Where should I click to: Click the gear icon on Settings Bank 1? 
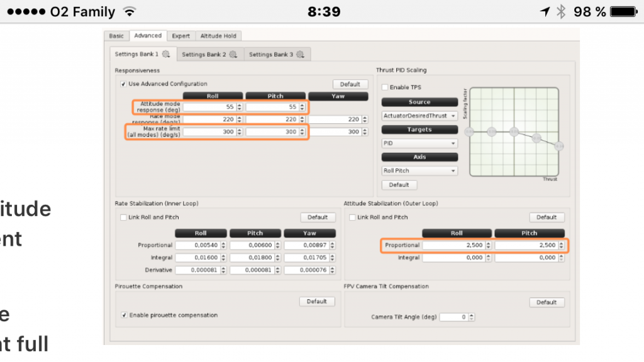click(x=166, y=55)
